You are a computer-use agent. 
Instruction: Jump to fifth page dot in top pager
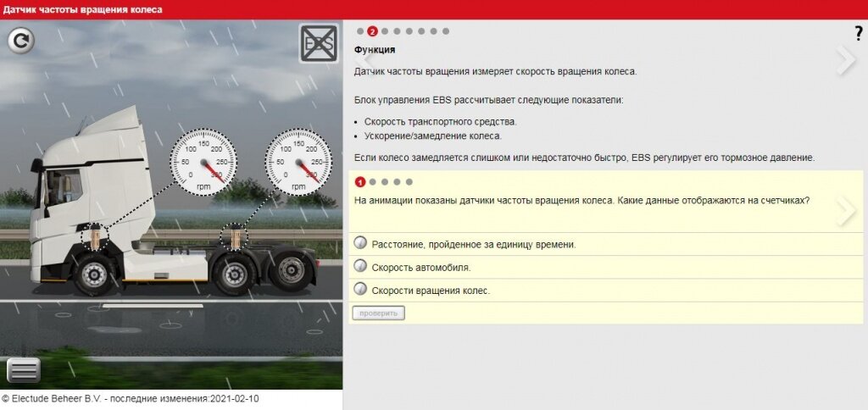pyautogui.click(x=409, y=31)
